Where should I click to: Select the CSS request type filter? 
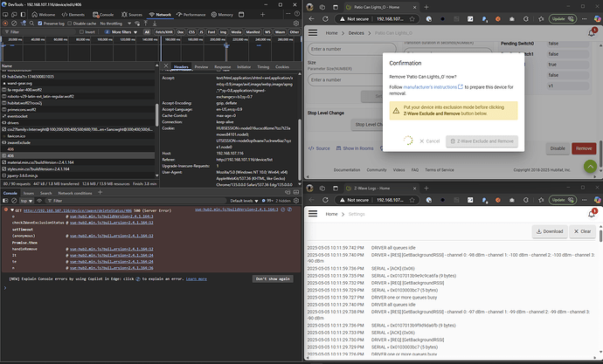tap(191, 32)
